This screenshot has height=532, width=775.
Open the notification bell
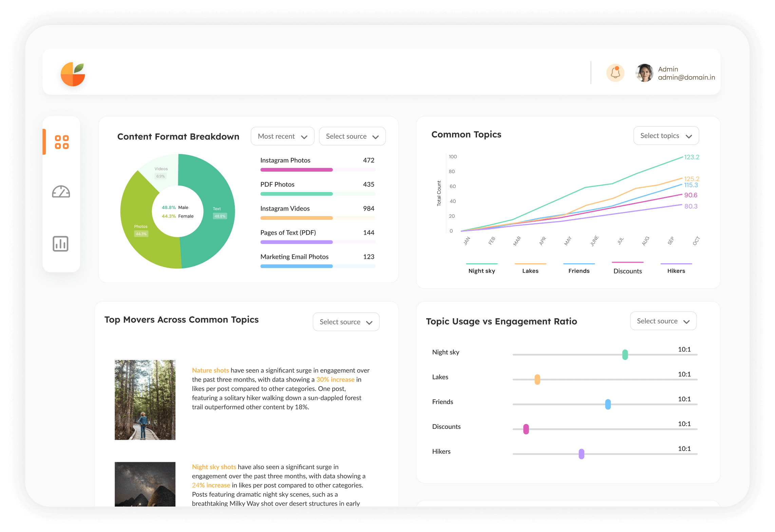coord(615,73)
